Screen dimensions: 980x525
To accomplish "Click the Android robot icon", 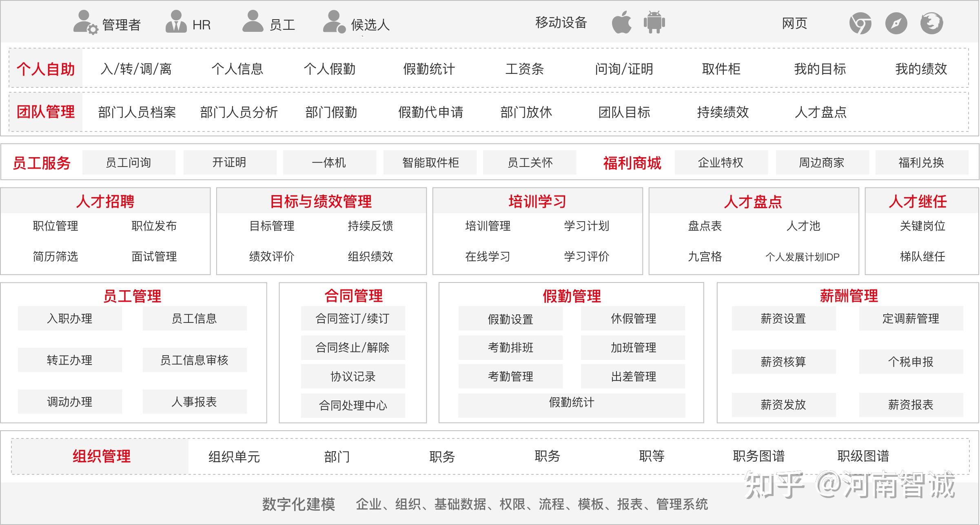I will tap(654, 22).
